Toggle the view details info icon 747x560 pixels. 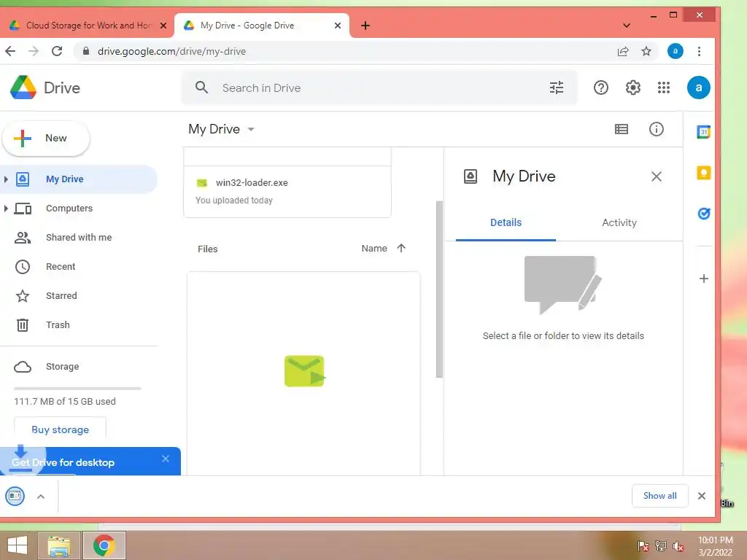(656, 129)
